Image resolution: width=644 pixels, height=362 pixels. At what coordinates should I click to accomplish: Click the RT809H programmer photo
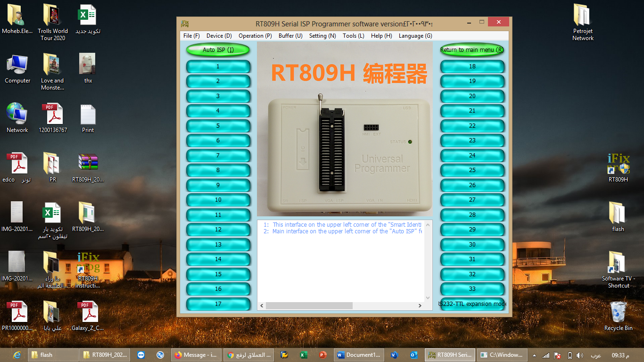pyautogui.click(x=345, y=130)
